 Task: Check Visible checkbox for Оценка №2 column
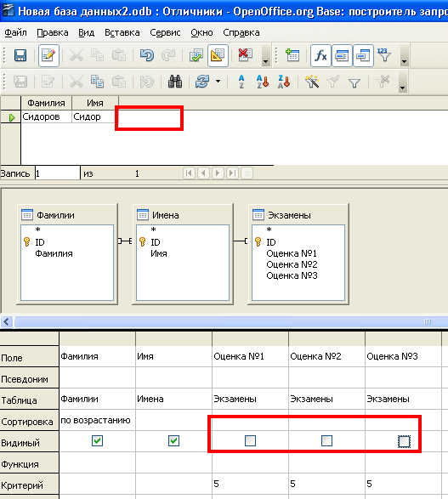(x=326, y=440)
